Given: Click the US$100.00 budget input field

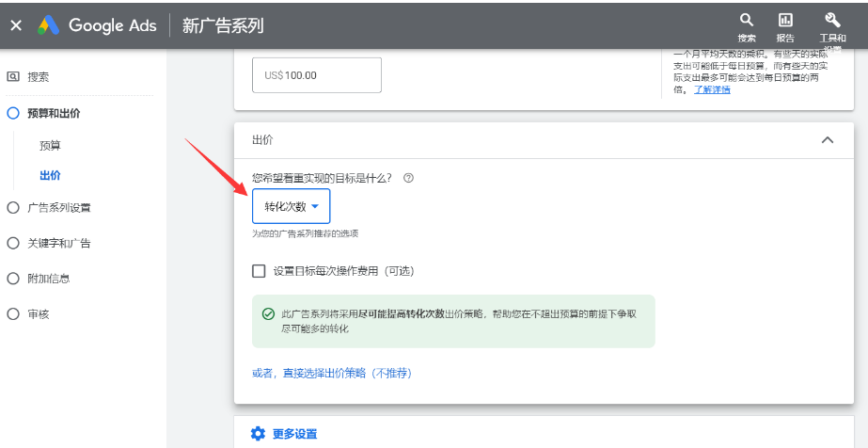Looking at the screenshot, I should click(317, 75).
